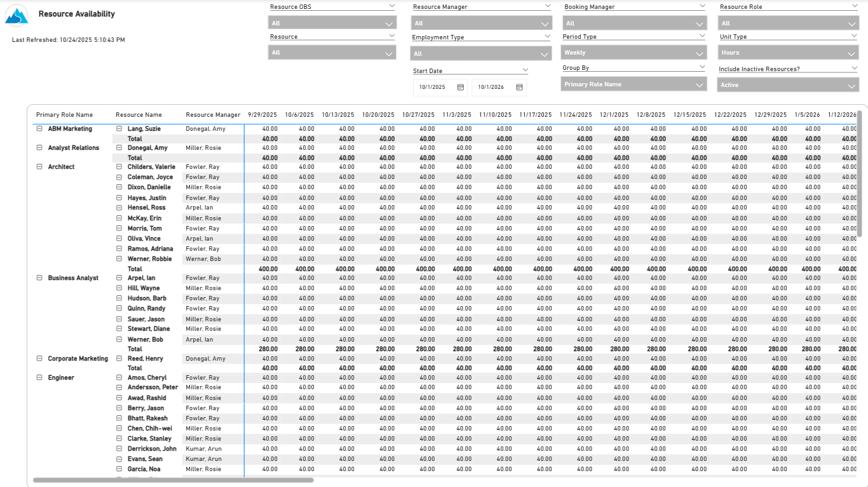Click the blue mountain logo icon
The width and height of the screenshot is (868, 487).
point(17,15)
